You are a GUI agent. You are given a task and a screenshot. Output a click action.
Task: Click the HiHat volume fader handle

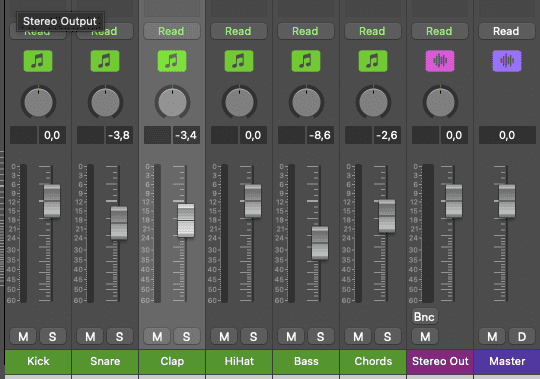click(253, 201)
